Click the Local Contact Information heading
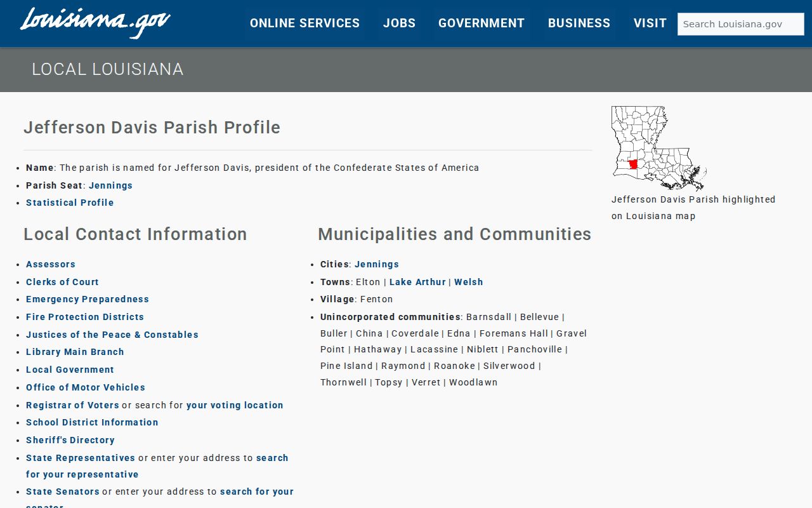This screenshot has width=812, height=508. (x=135, y=234)
